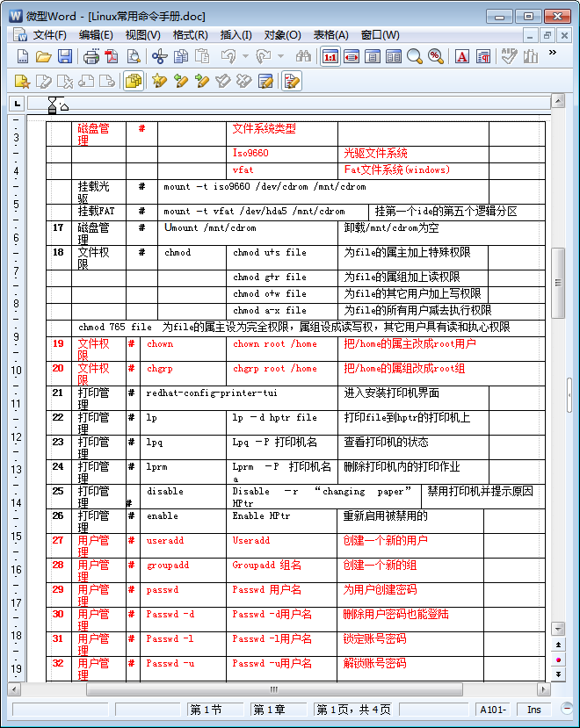
Task: Switch to single page view icon
Action: [x=373, y=57]
